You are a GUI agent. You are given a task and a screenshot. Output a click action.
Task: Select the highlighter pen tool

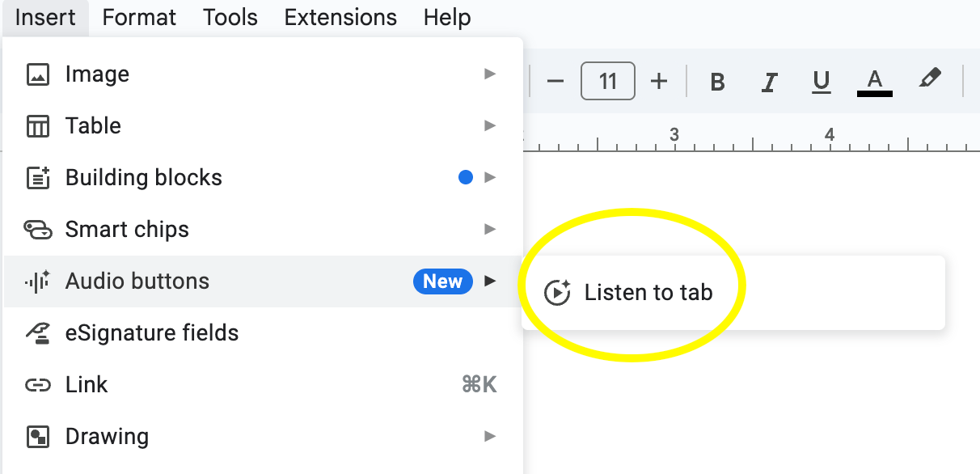click(930, 80)
